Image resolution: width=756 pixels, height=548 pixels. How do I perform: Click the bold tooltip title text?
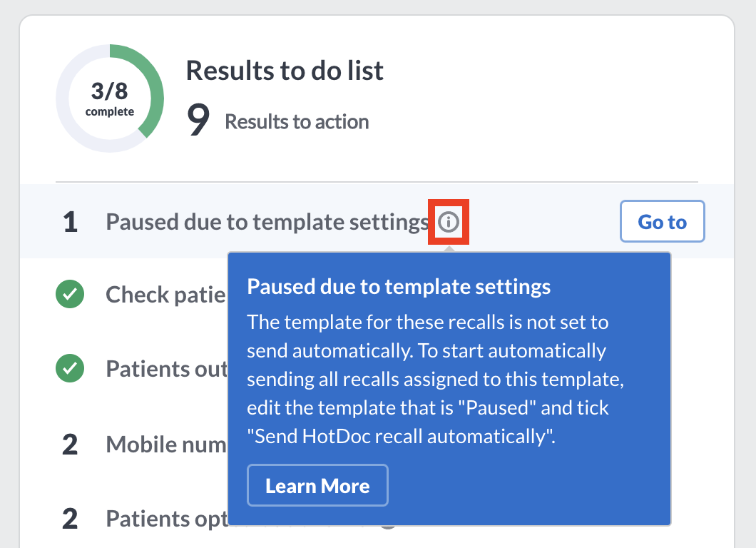point(399,287)
